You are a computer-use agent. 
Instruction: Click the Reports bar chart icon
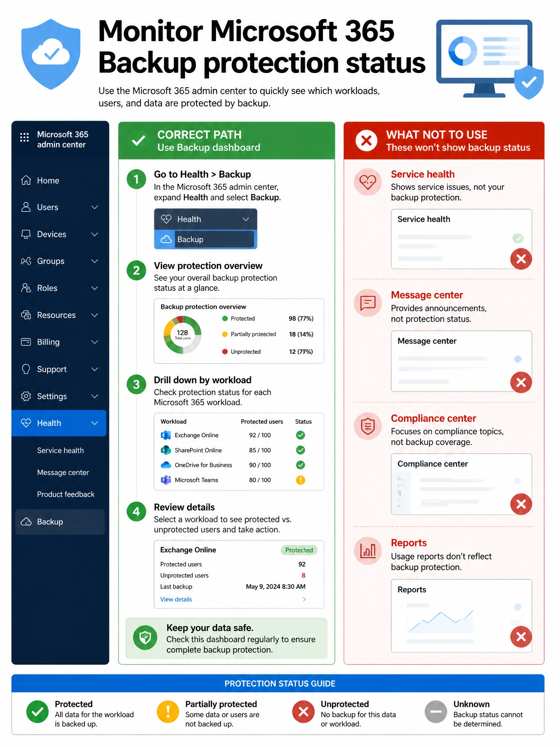[x=368, y=551]
